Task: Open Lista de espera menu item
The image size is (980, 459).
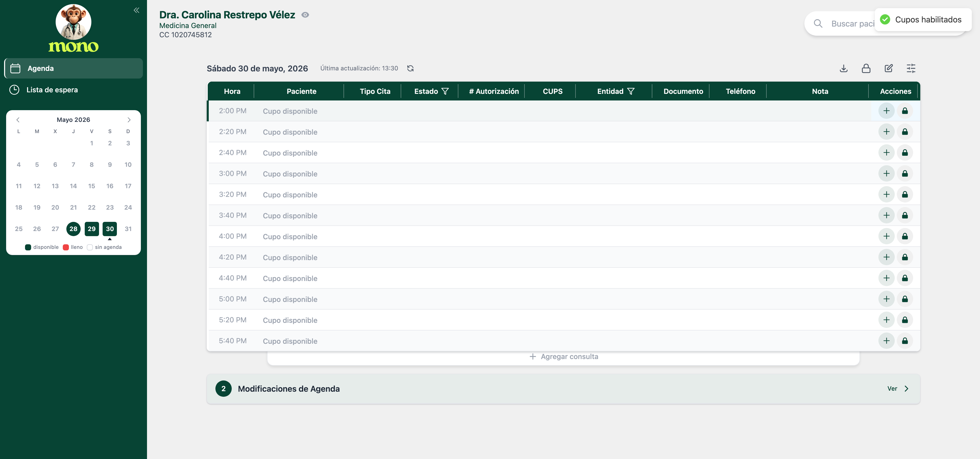Action: [73, 90]
